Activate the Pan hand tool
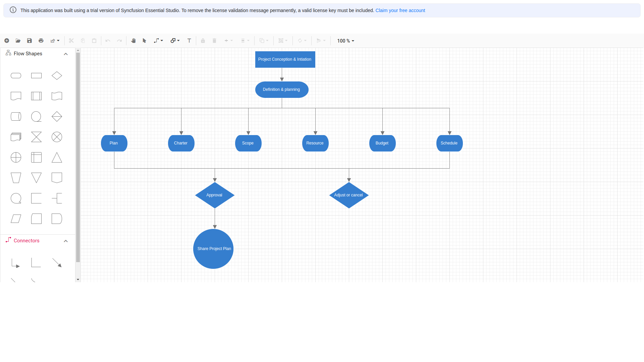This screenshot has height=362, width=644. pyautogui.click(x=133, y=41)
